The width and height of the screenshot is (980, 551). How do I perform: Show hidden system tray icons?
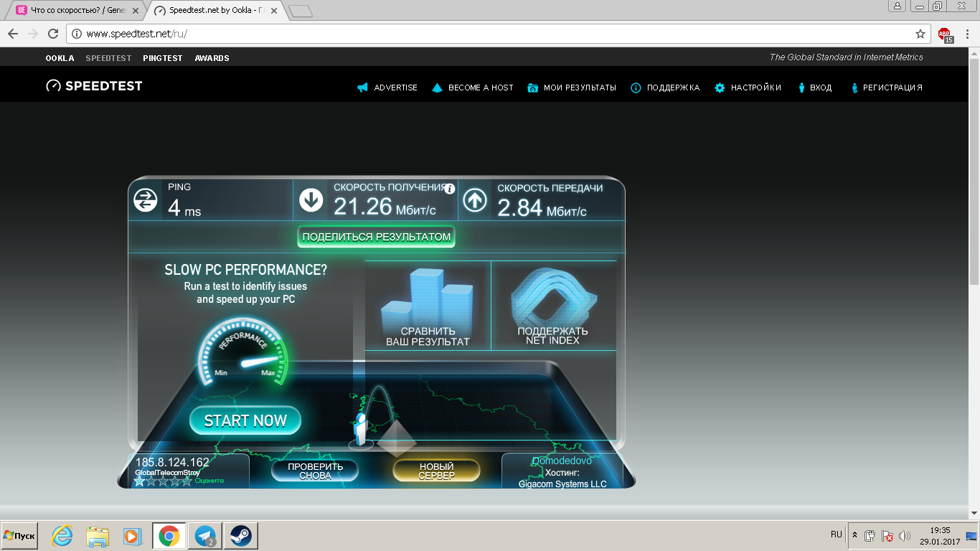(x=854, y=535)
